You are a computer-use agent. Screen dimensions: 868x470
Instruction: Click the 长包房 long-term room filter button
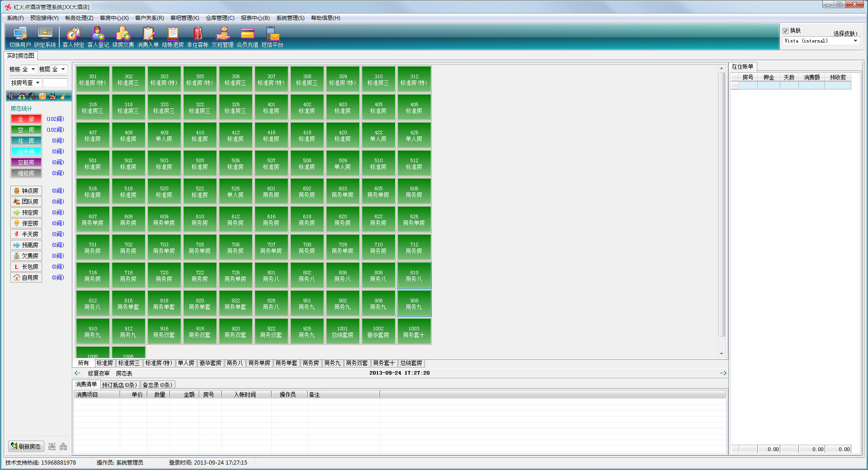[x=26, y=267]
